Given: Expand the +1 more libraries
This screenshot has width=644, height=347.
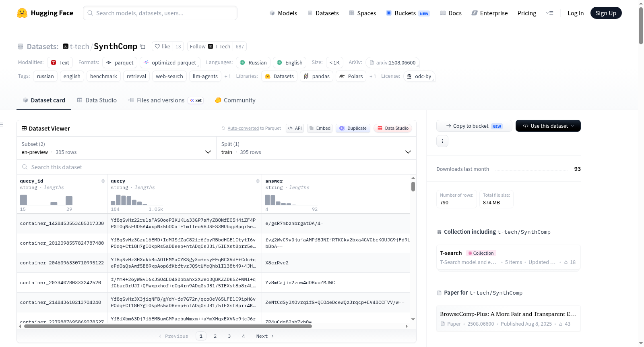Looking at the screenshot, I should [x=373, y=76].
